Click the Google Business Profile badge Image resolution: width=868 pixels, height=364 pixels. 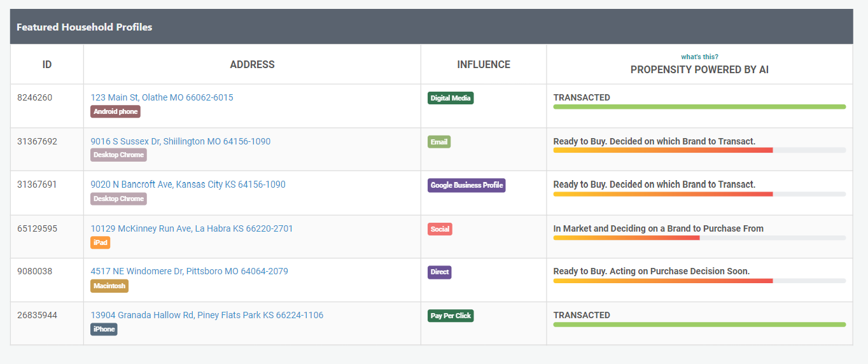[466, 185]
